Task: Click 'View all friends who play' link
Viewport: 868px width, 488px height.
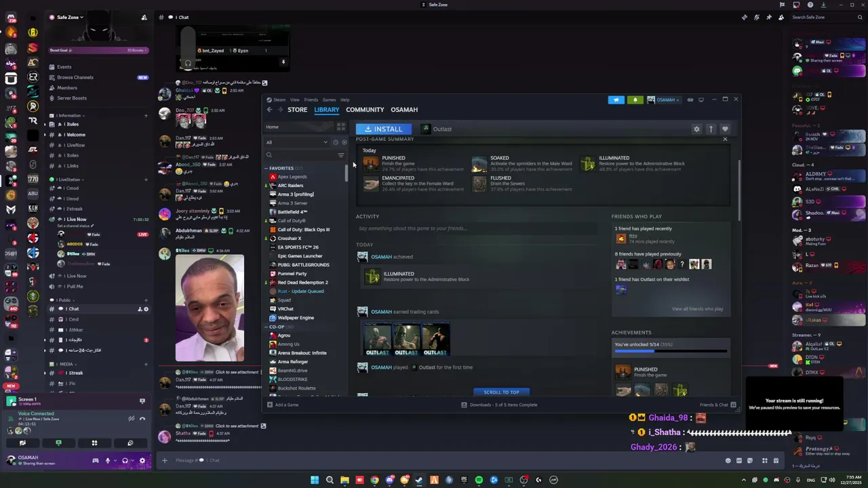Action: click(x=697, y=309)
